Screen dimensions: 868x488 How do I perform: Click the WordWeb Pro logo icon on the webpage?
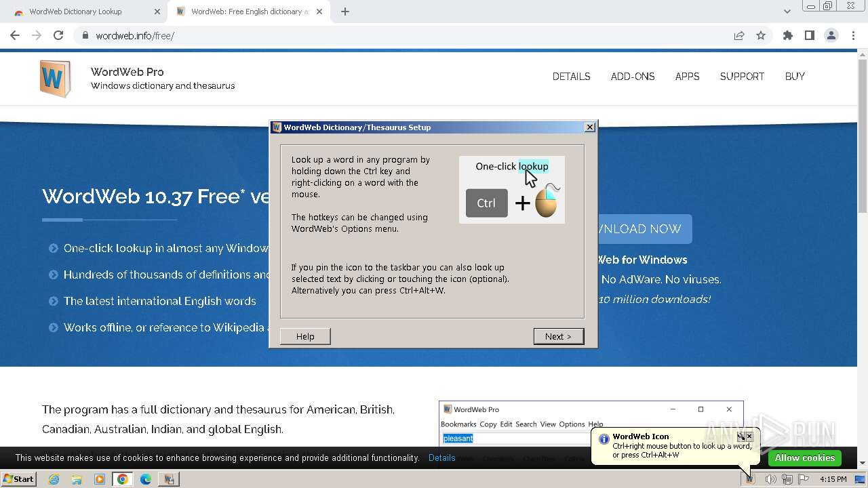55,79
